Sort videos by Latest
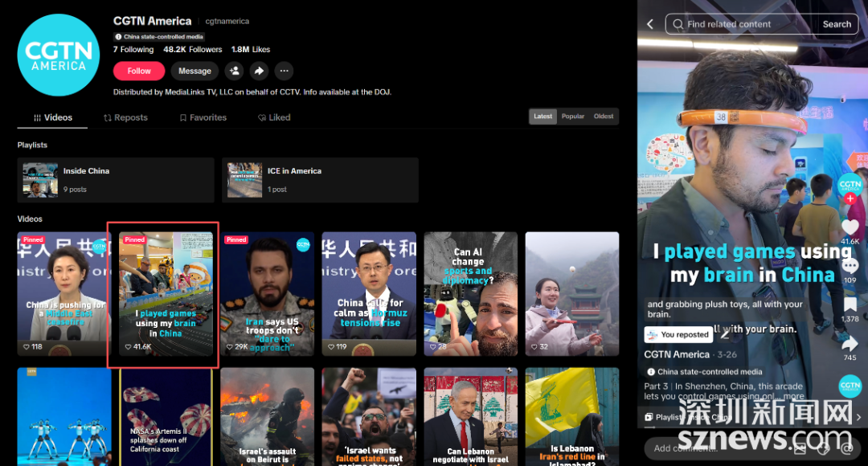Image resolution: width=868 pixels, height=466 pixels. point(542,117)
